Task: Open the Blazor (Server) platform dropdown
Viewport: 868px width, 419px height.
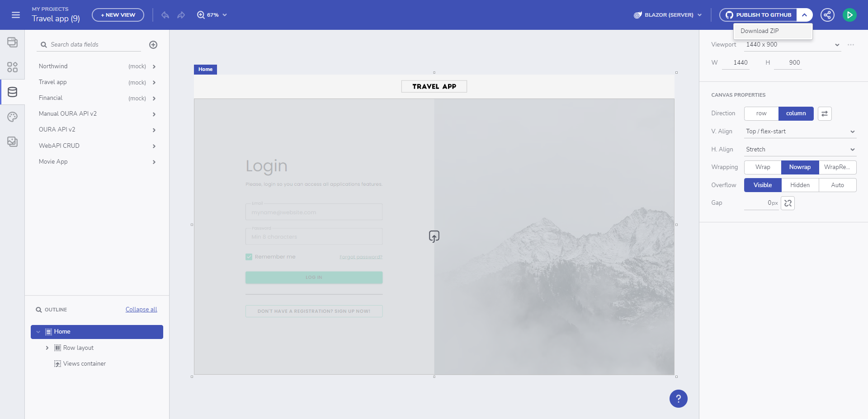Action: pyautogui.click(x=668, y=15)
